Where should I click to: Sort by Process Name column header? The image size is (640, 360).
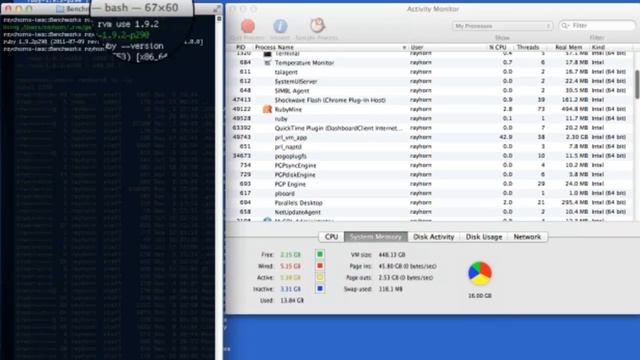(330, 47)
